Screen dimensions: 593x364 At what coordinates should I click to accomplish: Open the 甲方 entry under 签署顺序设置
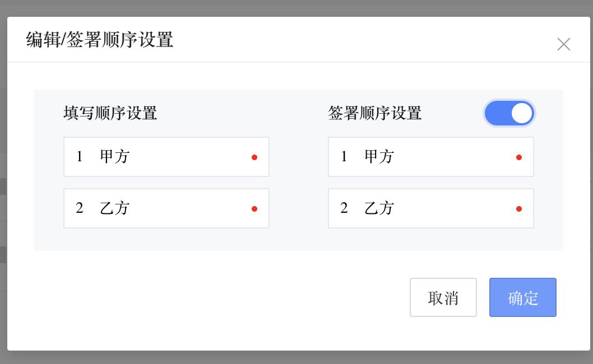coord(430,157)
